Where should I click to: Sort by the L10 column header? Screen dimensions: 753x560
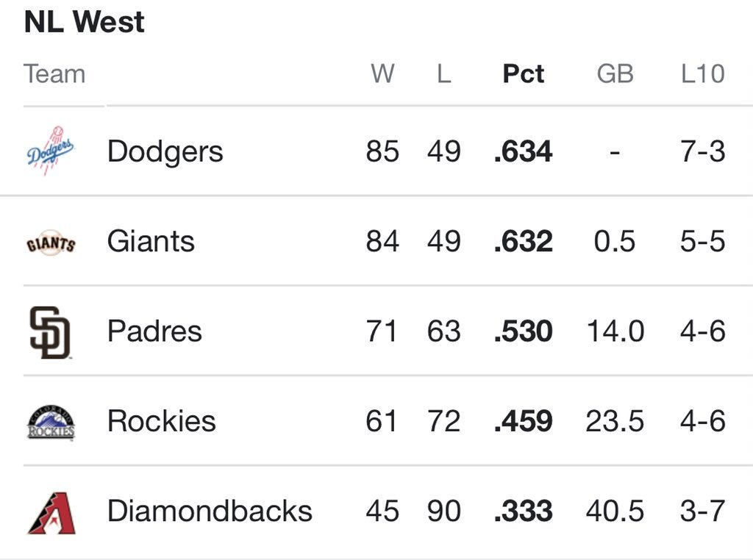click(x=702, y=74)
